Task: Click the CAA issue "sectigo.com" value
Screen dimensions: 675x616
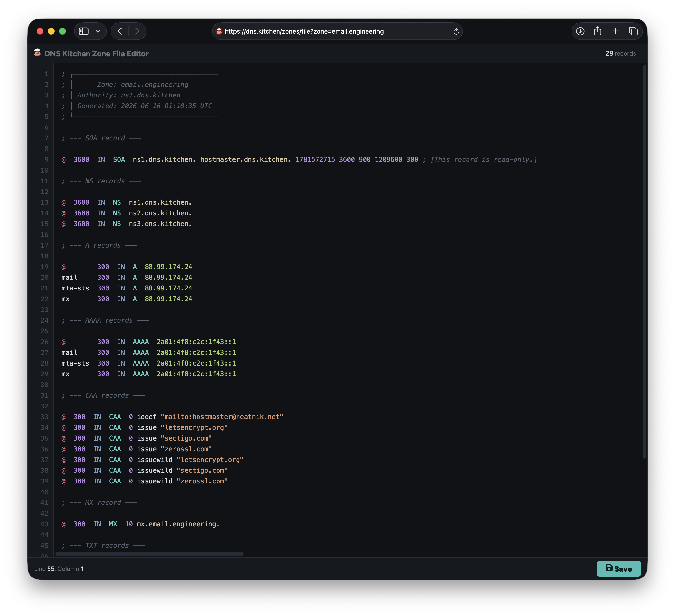Action: click(186, 438)
